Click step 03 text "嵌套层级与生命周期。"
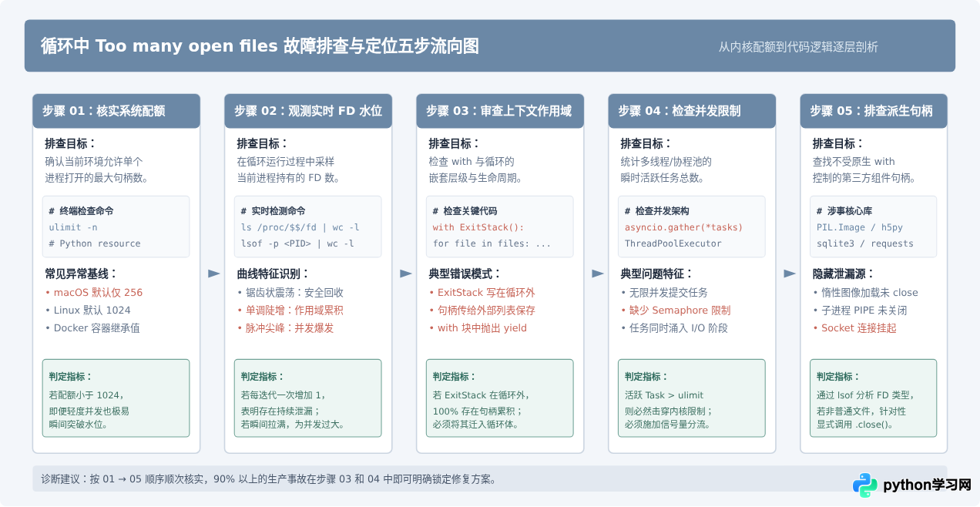Image resolution: width=980 pixels, height=507 pixels. (x=475, y=178)
